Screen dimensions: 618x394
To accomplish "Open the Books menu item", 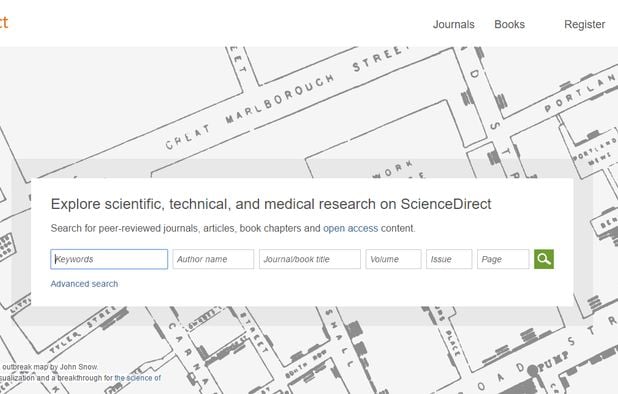I will tap(509, 24).
